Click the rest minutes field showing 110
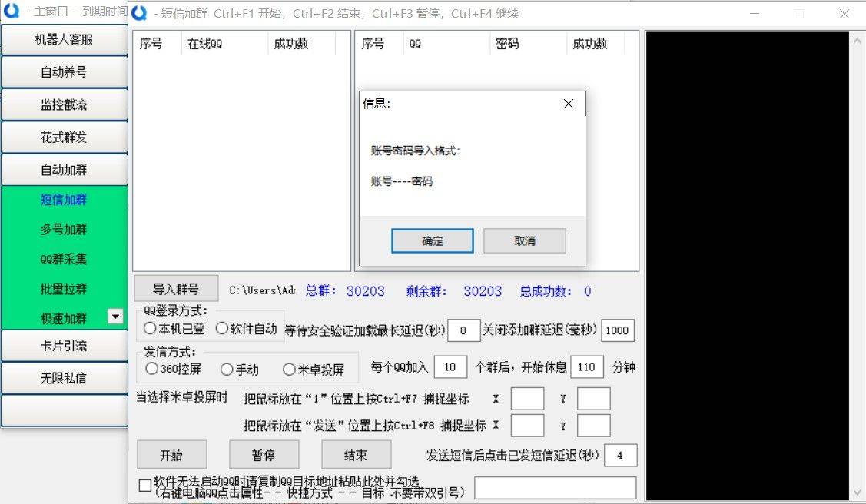The image size is (866, 504). click(587, 367)
